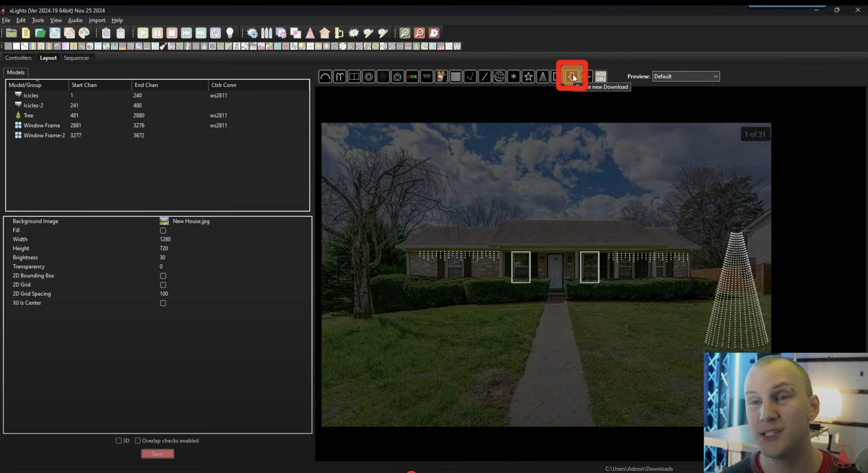Enable the Fill checkbox

[163, 230]
